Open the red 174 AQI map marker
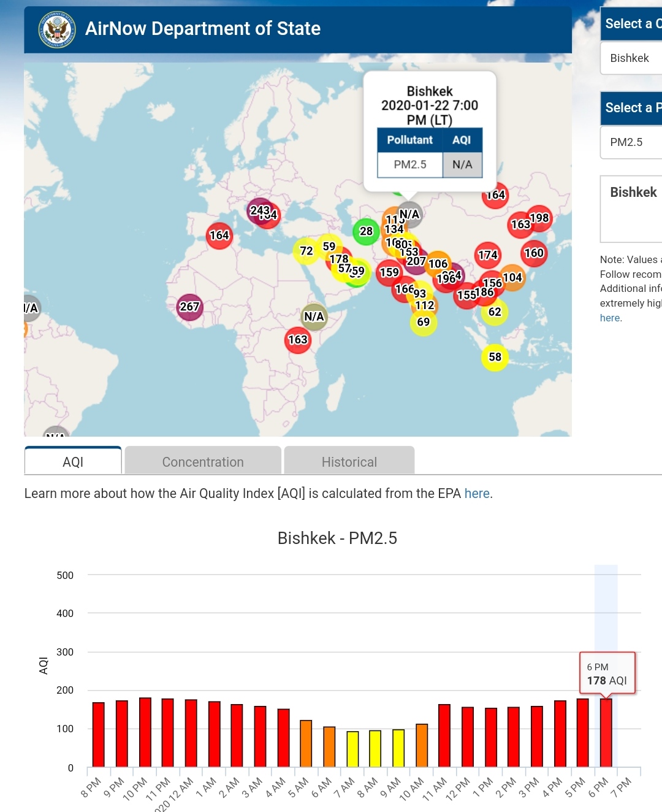662x812 pixels. pyautogui.click(x=488, y=255)
